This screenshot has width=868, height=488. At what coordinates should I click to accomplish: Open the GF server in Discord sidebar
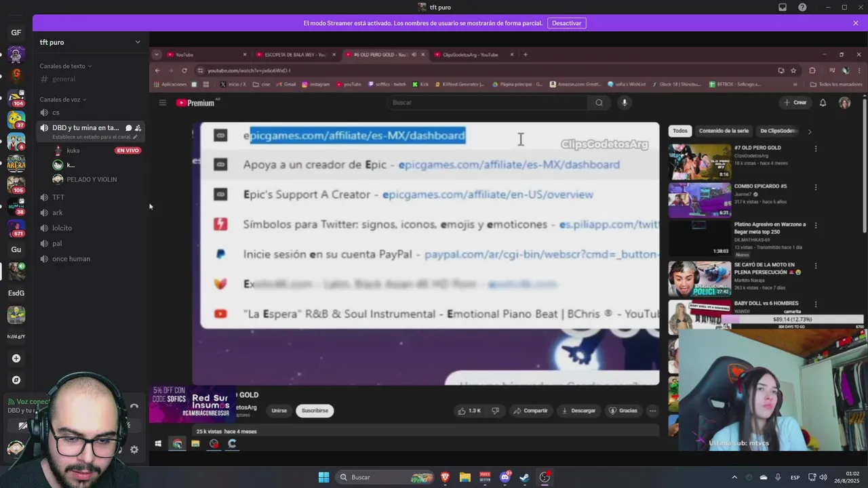[16, 33]
